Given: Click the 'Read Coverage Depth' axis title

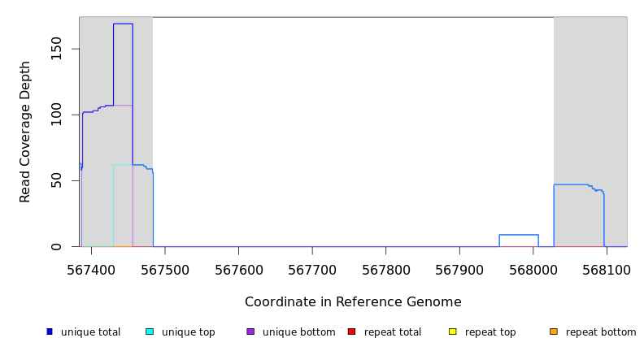Looking at the screenshot, I should click(x=25, y=132).
